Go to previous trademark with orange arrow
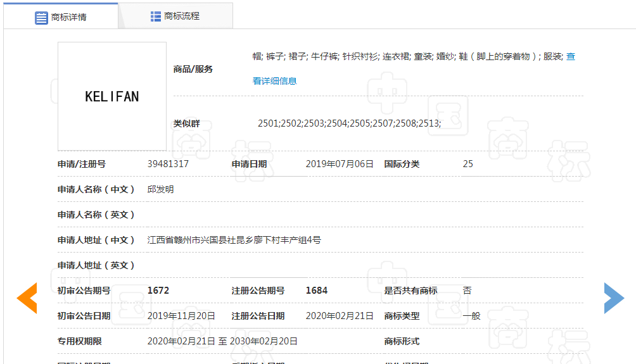 point(27,299)
